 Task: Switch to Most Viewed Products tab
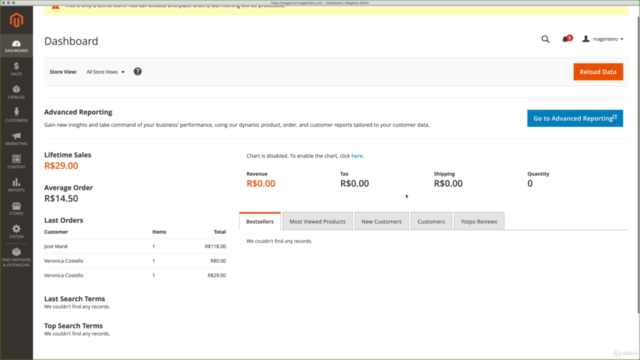[318, 221]
